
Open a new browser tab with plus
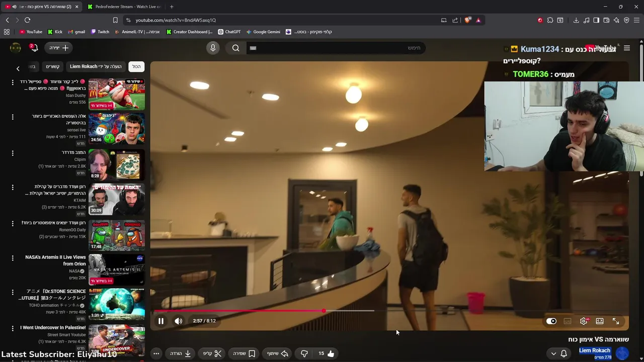click(172, 7)
